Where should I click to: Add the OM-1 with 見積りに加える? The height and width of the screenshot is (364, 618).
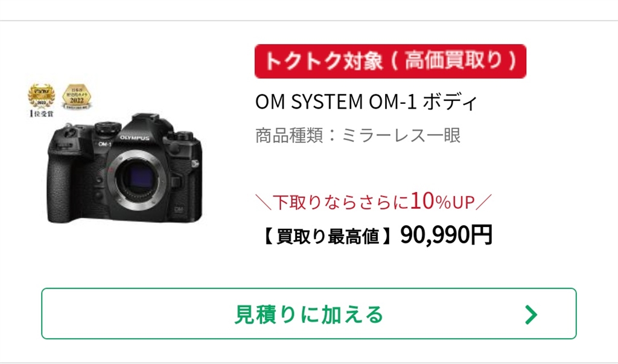(309, 313)
